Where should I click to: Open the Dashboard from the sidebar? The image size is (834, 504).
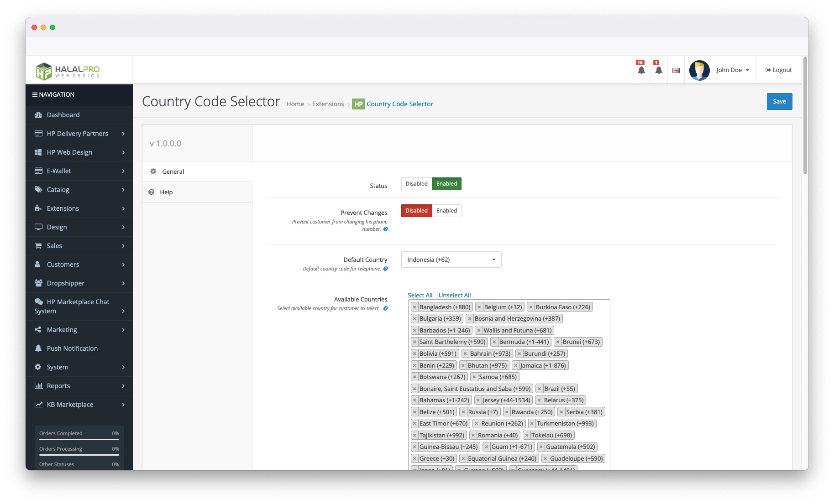(x=63, y=115)
